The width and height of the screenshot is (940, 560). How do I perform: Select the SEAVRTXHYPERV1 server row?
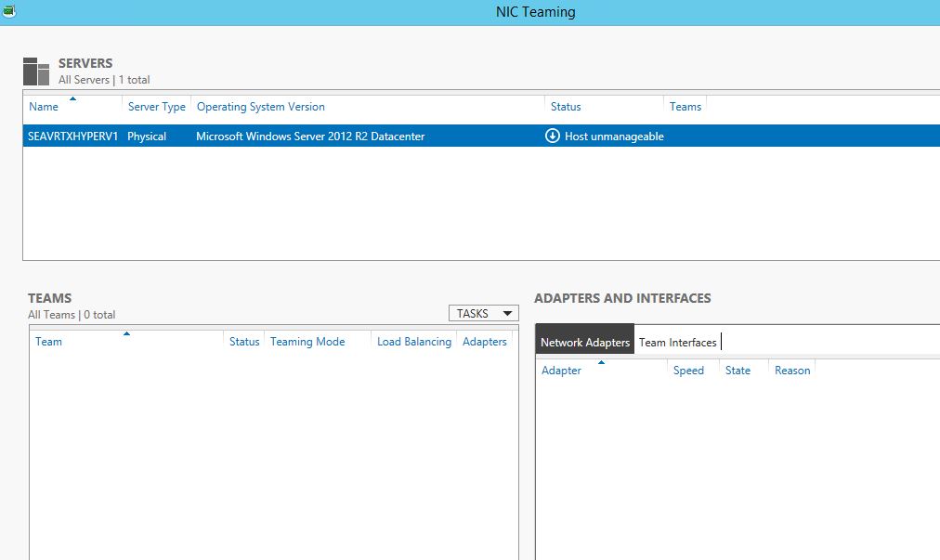[x=481, y=137]
